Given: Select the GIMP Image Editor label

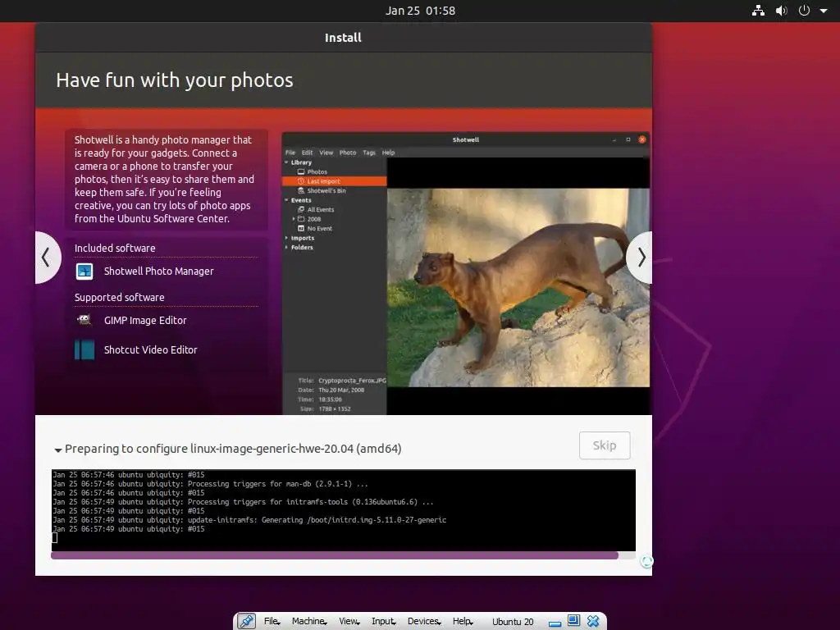Looking at the screenshot, I should [145, 321].
